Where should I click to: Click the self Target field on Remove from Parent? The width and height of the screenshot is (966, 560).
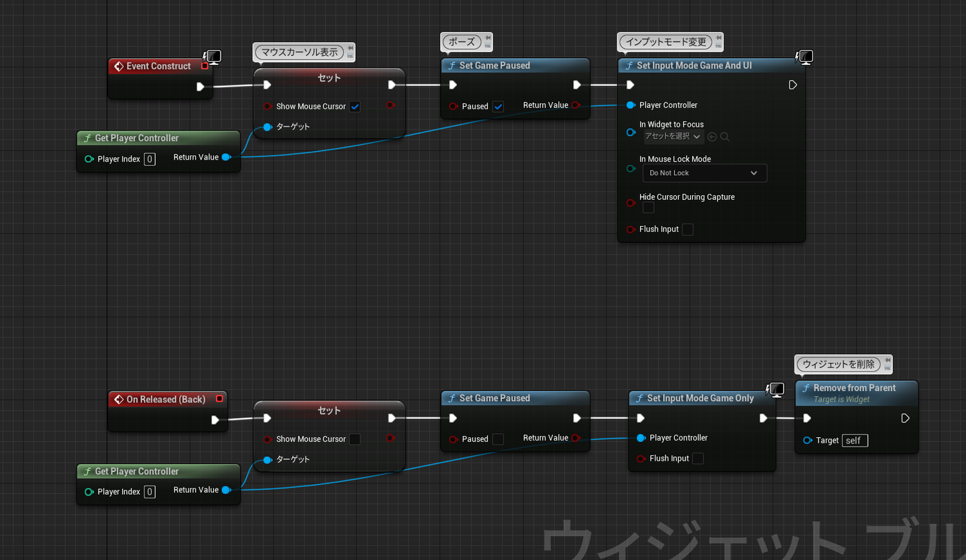[855, 441]
